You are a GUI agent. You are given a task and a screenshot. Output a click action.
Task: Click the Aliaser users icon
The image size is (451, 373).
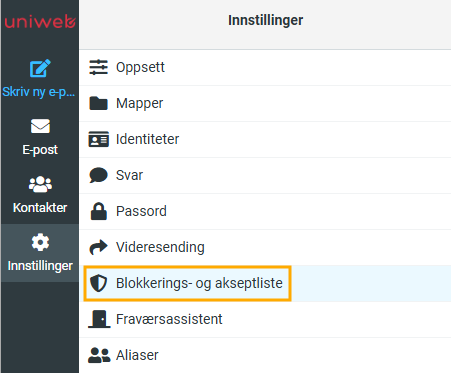pos(99,355)
